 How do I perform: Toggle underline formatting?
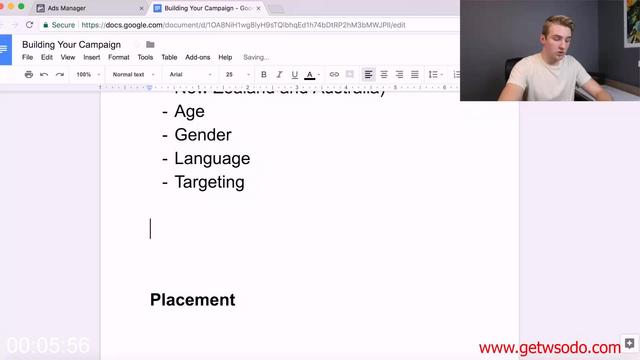294,74
